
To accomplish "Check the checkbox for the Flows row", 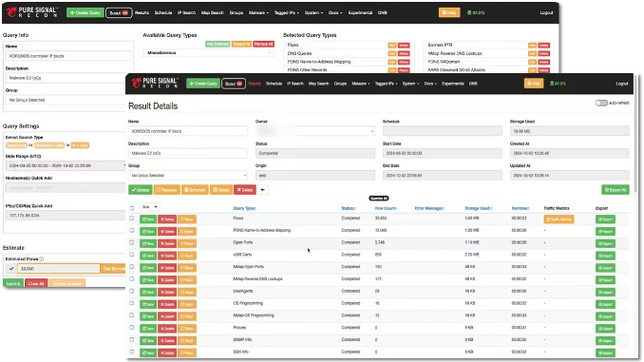I will tap(132, 219).
